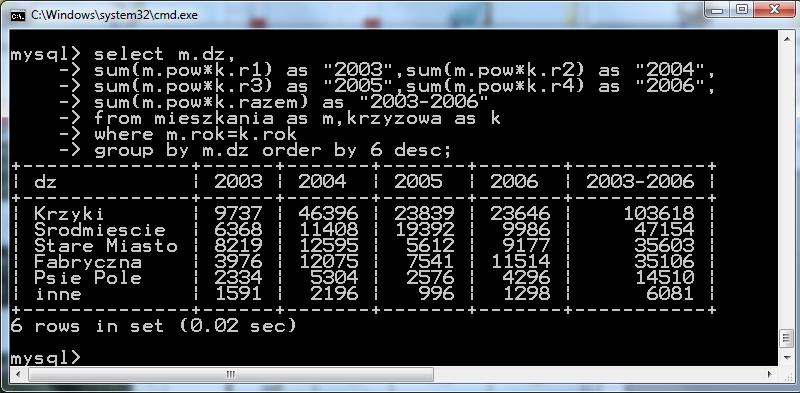The height and width of the screenshot is (393, 800).
Task: Click value 1298 in inne row
Action: tap(527, 294)
